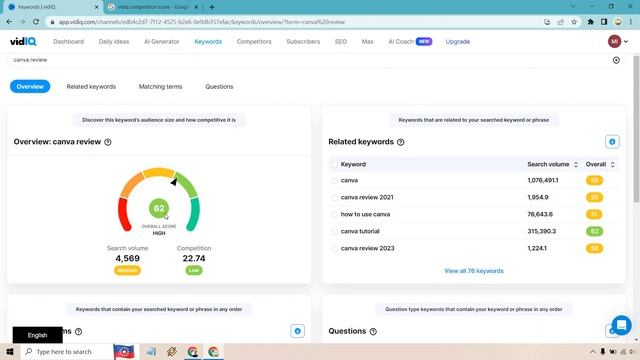The height and width of the screenshot is (360, 640).
Task: Toggle browser side panel icon
Action: pos(604,22)
